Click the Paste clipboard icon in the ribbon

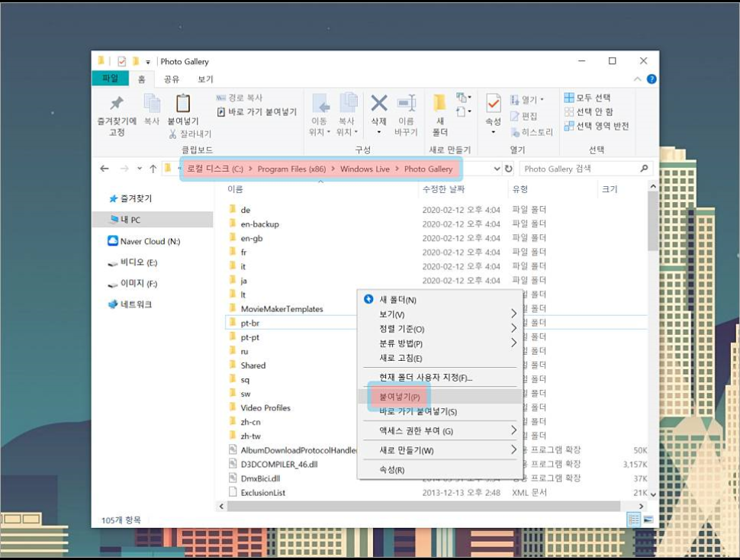[183, 103]
